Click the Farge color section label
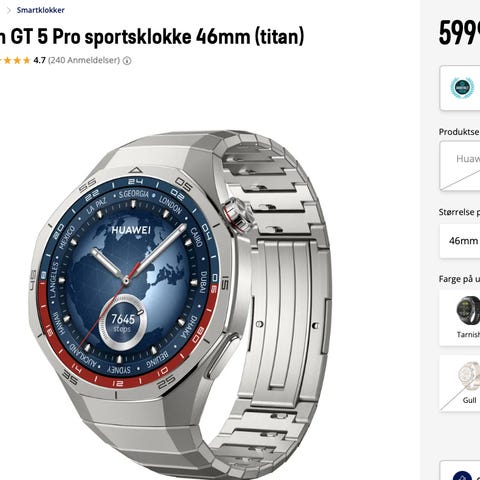The image size is (480, 480). [x=459, y=279]
